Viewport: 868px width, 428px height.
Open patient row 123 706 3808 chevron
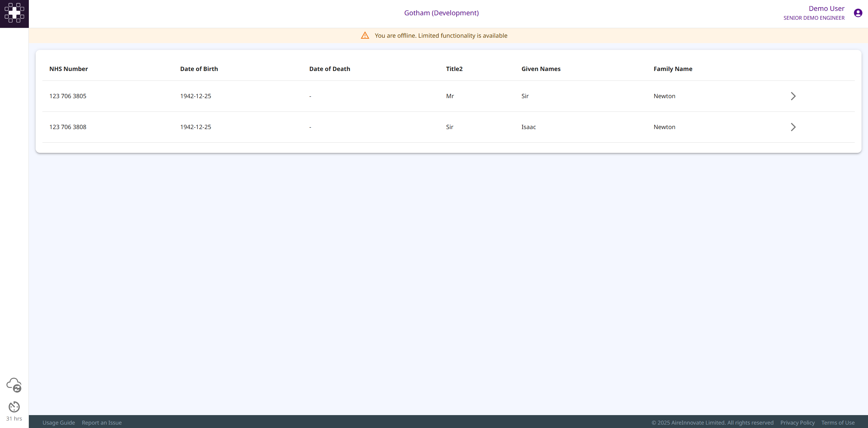pyautogui.click(x=793, y=127)
